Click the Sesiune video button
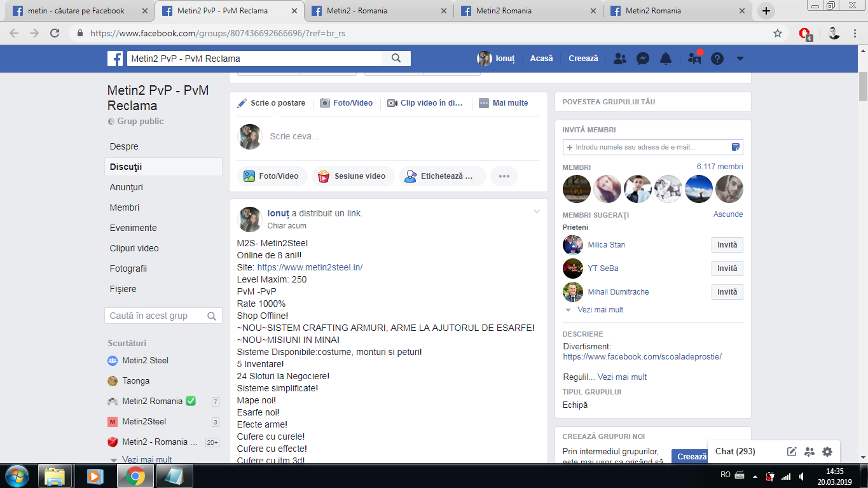The height and width of the screenshot is (488, 868). 353,176
